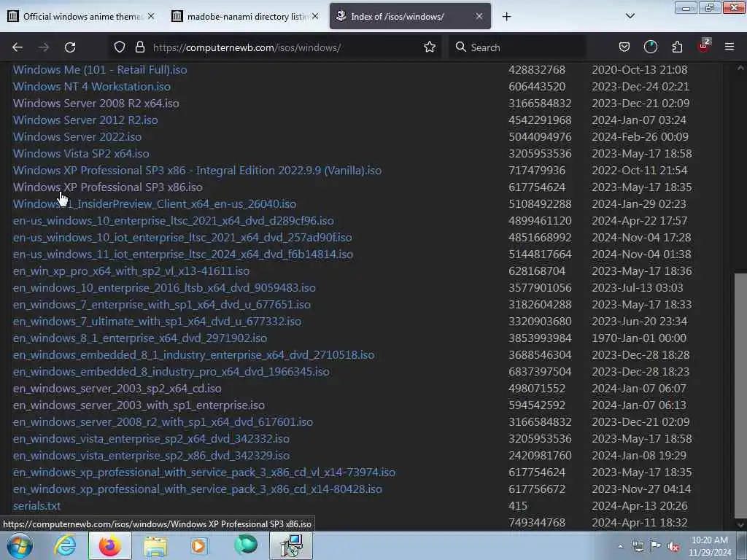This screenshot has height=560, width=747.
Task: Open the Action Center flag icon
Action: coord(656,546)
